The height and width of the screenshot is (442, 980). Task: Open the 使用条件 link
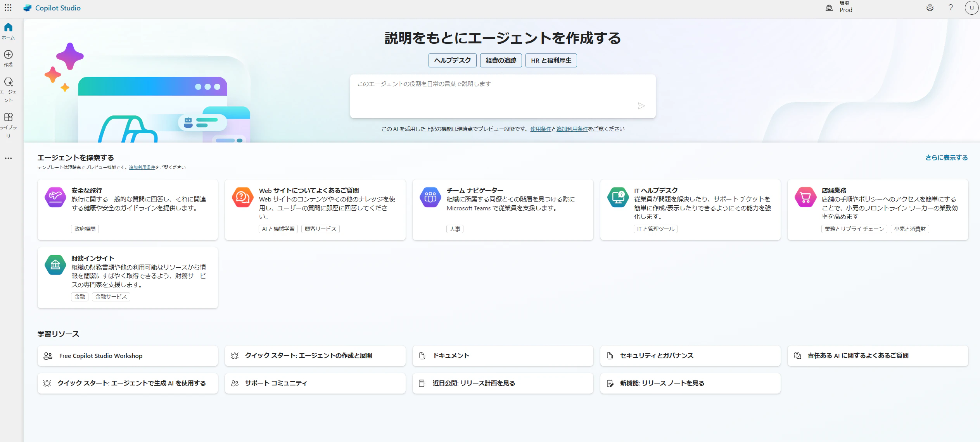(x=541, y=129)
